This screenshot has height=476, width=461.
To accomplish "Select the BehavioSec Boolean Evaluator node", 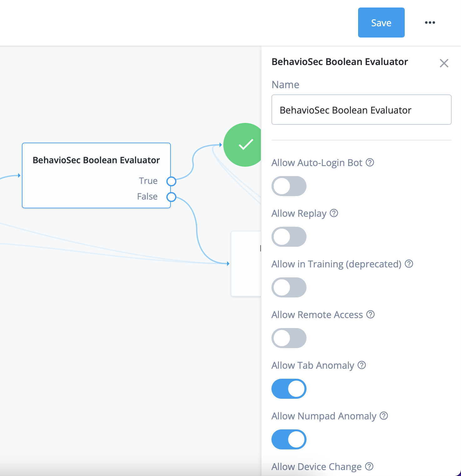I will click(96, 175).
